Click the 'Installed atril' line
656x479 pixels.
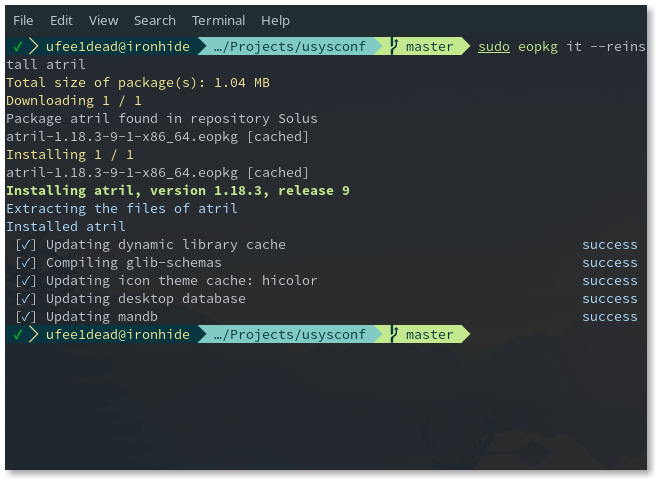tap(66, 227)
